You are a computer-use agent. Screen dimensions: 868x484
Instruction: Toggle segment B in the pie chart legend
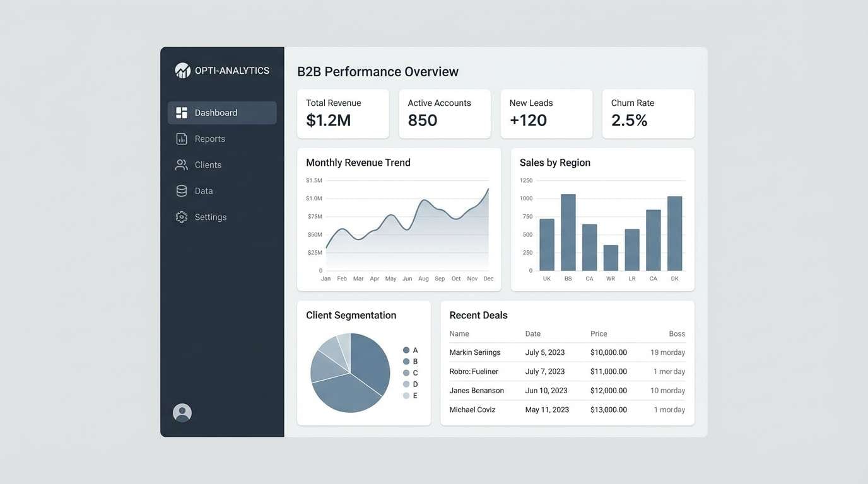[406, 361]
